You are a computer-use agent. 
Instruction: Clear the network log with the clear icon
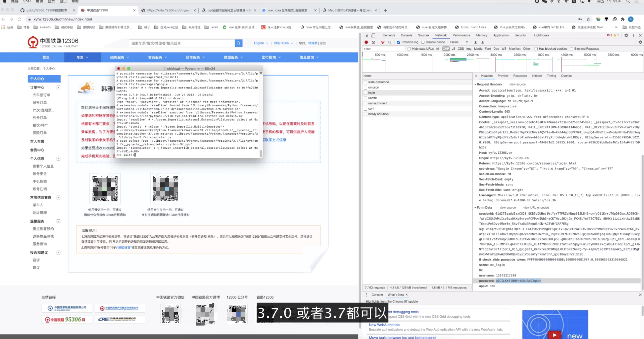click(x=373, y=42)
